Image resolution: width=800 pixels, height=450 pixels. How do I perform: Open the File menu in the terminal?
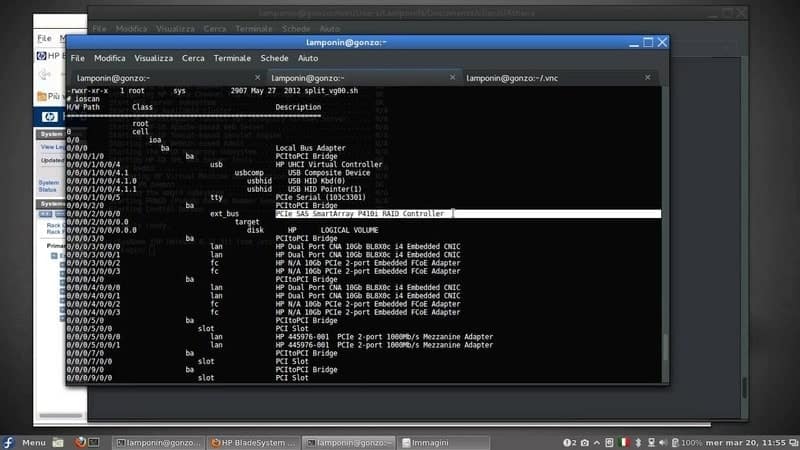tap(78, 58)
